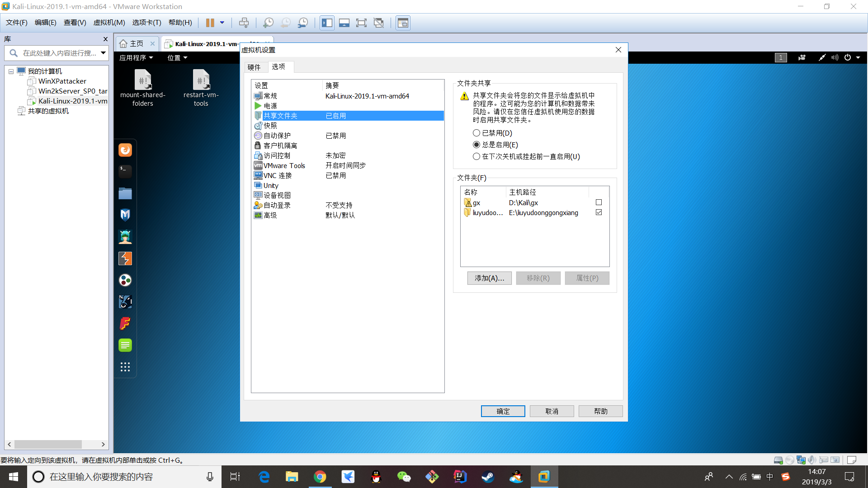Click the Help button in dialog

(600, 411)
